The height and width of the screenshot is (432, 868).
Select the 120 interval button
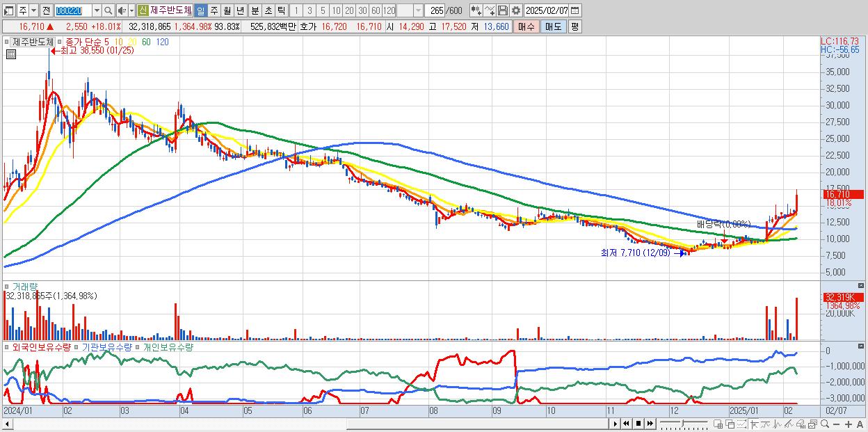(x=389, y=10)
